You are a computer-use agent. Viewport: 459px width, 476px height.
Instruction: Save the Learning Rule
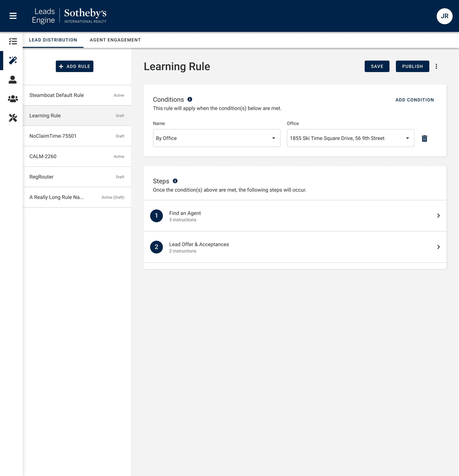click(377, 66)
